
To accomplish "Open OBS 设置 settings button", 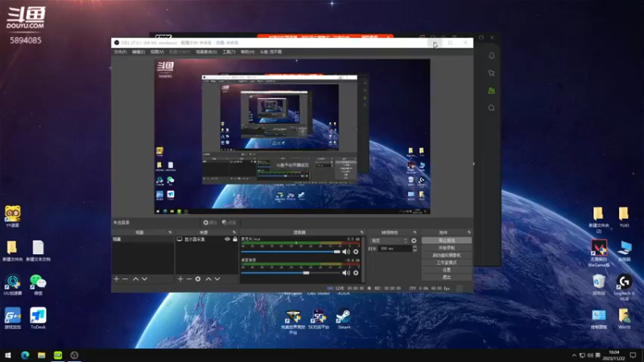I will (x=447, y=270).
